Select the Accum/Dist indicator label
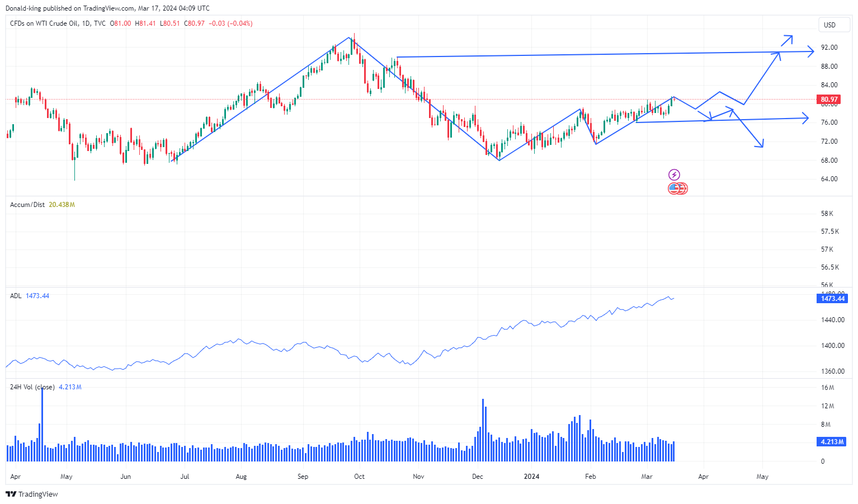This screenshot has width=858, height=504. click(x=27, y=205)
